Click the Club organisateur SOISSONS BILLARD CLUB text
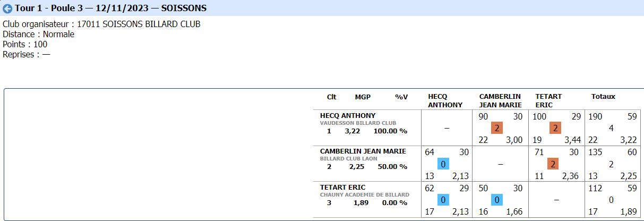Screen dimensions: 644x221 tap(102, 24)
